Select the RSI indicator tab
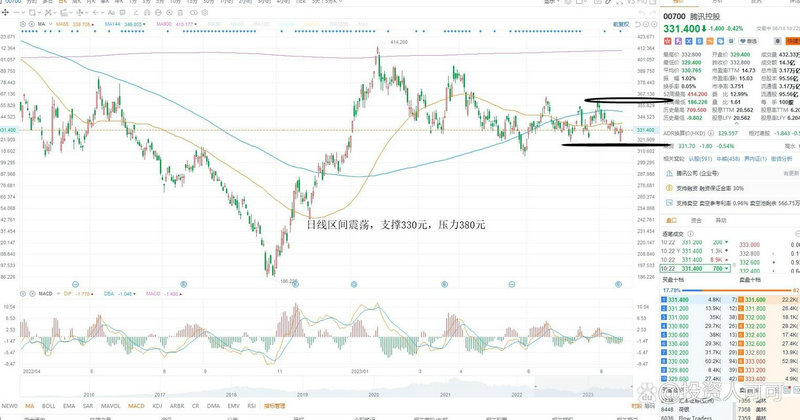The height and width of the screenshot is (420, 800). click(252, 406)
